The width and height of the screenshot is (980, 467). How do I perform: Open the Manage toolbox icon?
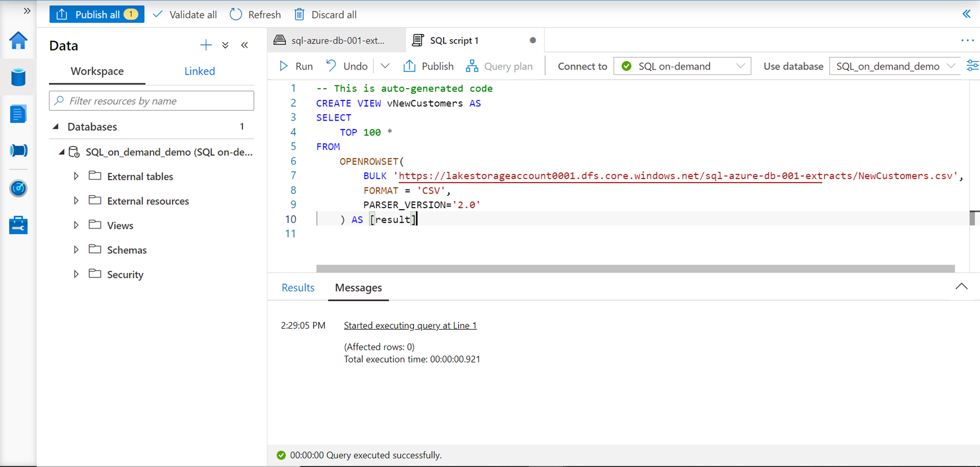[18, 225]
